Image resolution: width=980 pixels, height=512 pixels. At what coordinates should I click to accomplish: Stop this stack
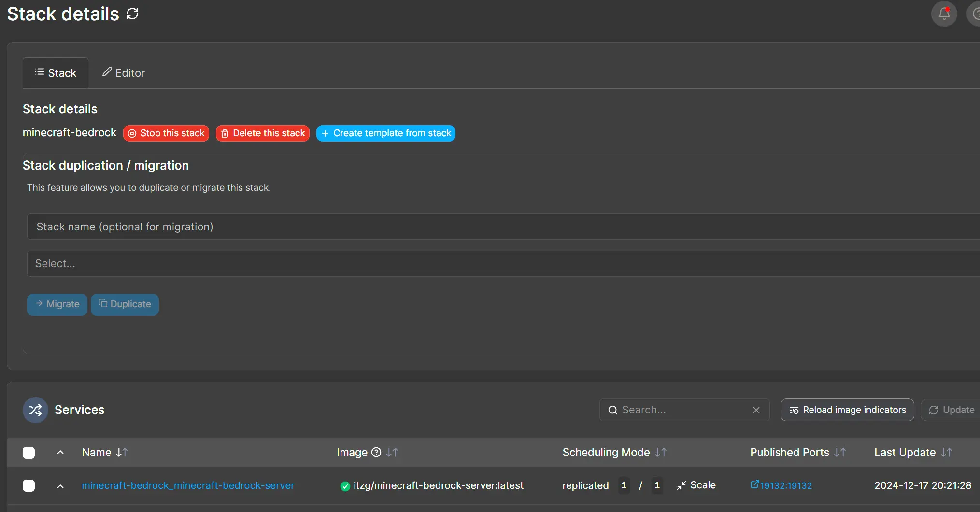tap(166, 133)
